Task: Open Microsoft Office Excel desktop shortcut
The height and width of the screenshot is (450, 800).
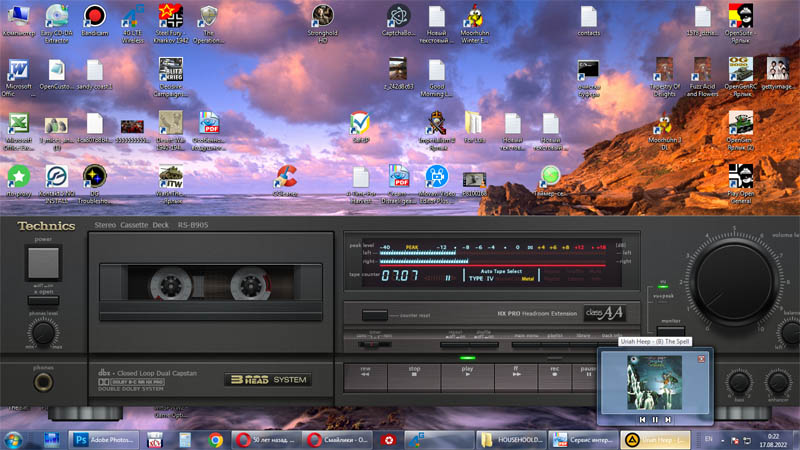Action: point(19,131)
